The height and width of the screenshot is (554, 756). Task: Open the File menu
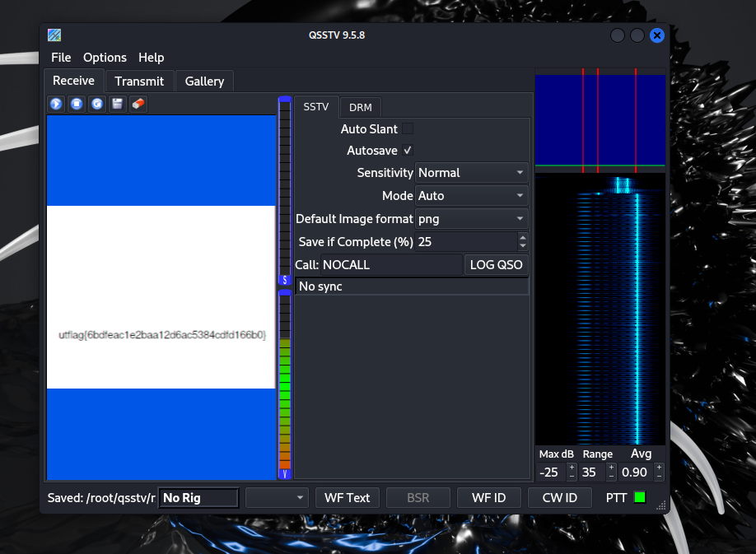pos(61,58)
